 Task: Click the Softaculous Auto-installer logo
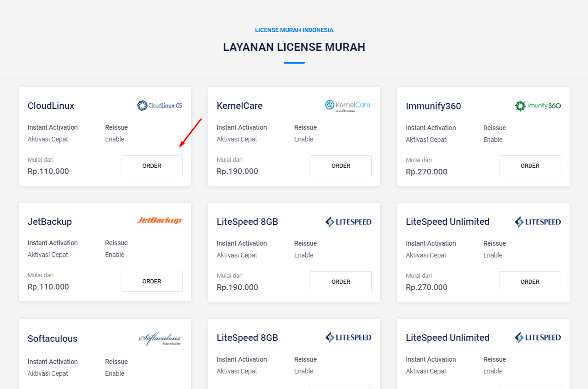tap(159, 339)
